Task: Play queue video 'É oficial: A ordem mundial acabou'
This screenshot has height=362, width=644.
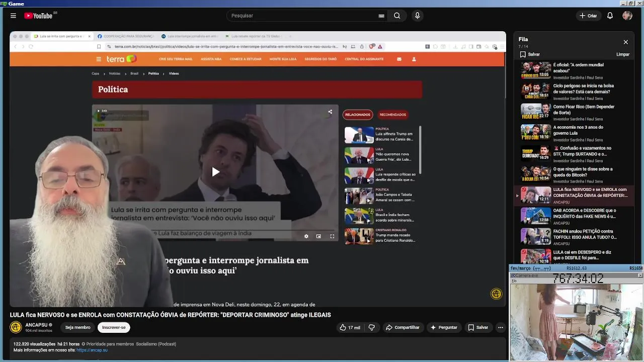Action: tap(574, 70)
